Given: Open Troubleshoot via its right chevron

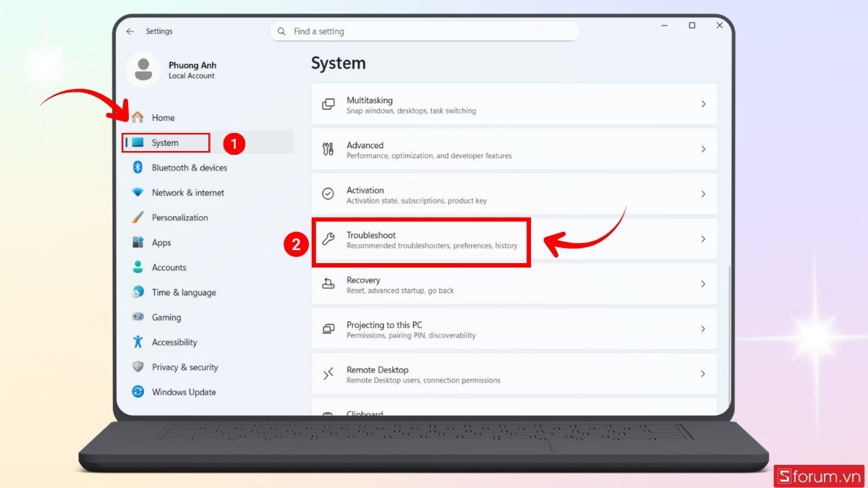Looking at the screenshot, I should (x=703, y=239).
